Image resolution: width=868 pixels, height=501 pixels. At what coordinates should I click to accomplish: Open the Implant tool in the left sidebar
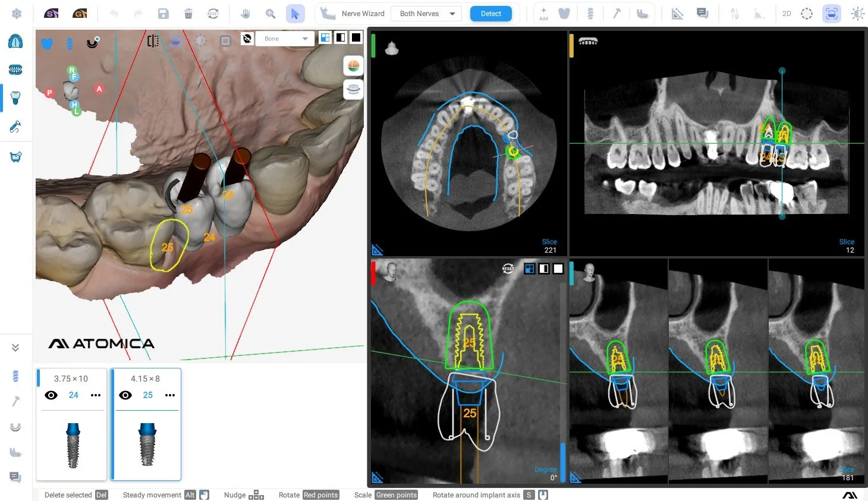(15, 98)
